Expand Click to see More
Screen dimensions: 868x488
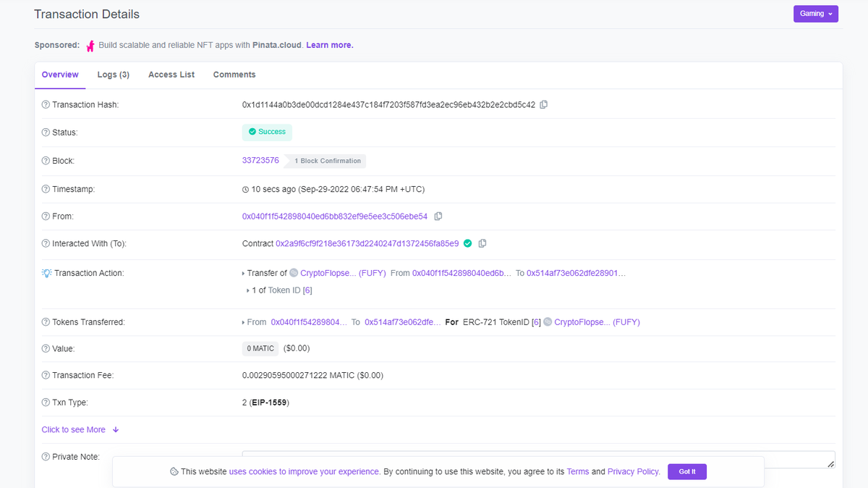coord(80,429)
